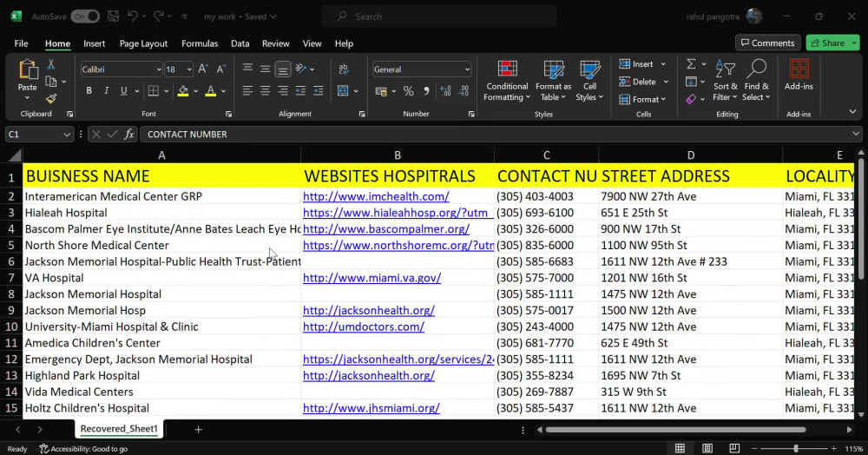Open font name Calibri dropdown
The image size is (868, 455).
[x=158, y=69]
